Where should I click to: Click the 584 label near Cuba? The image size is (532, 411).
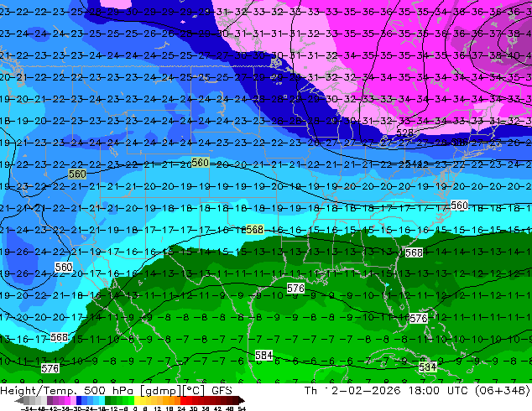point(427,367)
